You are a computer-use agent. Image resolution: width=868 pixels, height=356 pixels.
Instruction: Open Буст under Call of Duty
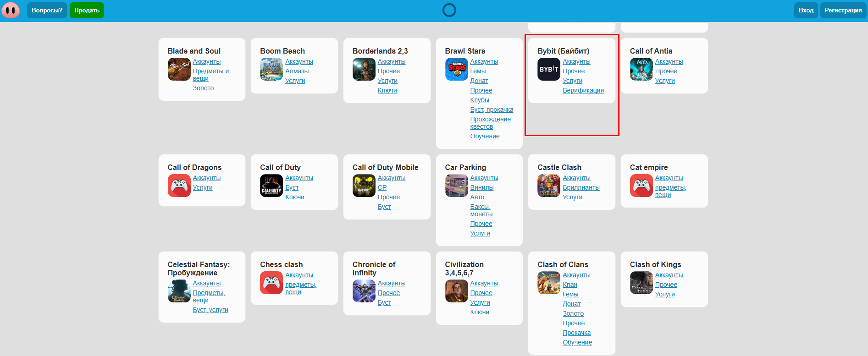coord(292,187)
